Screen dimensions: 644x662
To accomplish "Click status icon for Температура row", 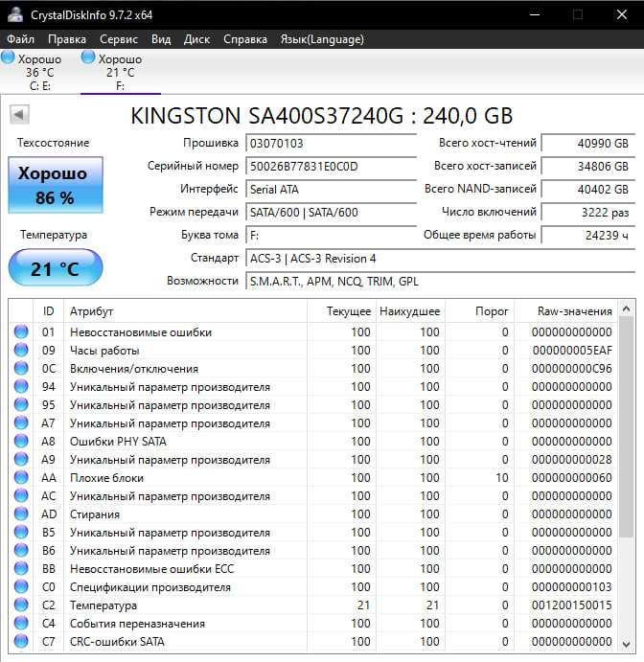I will [21, 605].
